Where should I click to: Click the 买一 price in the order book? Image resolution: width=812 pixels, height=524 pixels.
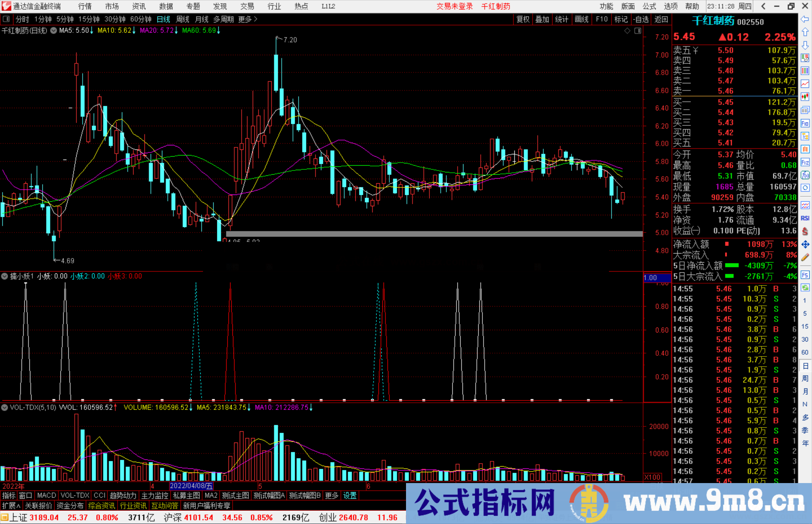click(726, 101)
